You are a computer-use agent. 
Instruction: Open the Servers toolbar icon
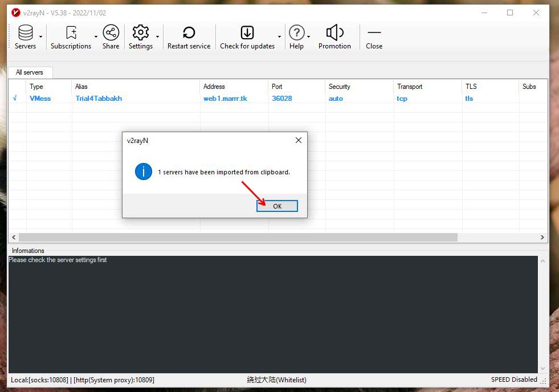(25, 33)
